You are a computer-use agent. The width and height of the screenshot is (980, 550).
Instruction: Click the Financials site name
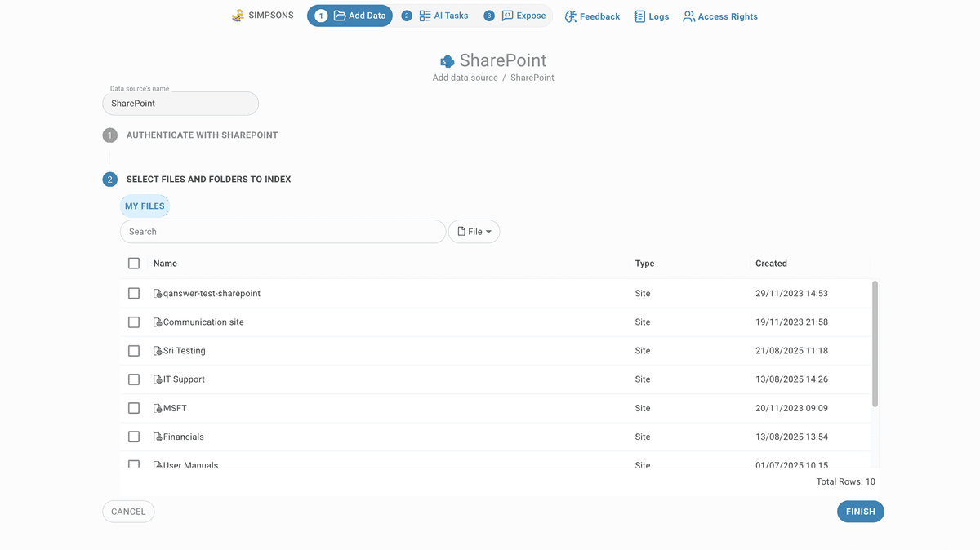184,437
